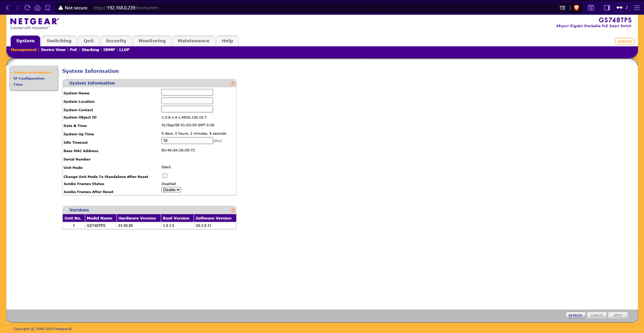Select System Information in the sidebar

tap(32, 72)
